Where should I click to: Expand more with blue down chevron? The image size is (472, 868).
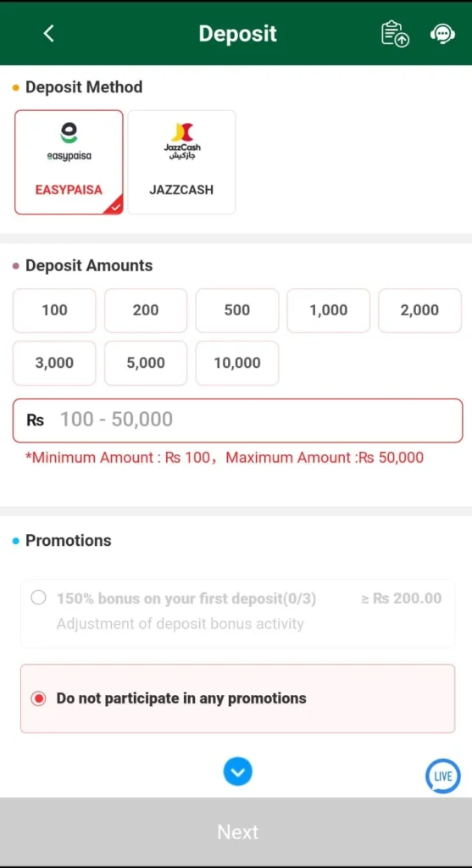point(238,771)
